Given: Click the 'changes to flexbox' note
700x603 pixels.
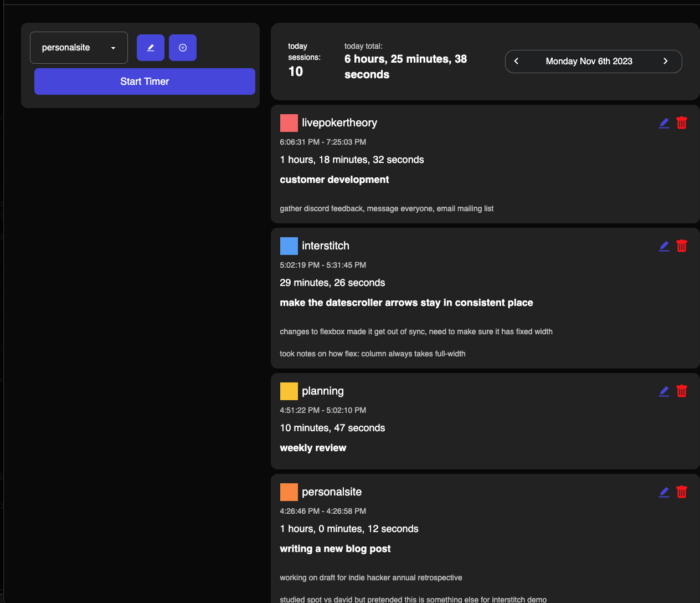Looking at the screenshot, I should [416, 331].
